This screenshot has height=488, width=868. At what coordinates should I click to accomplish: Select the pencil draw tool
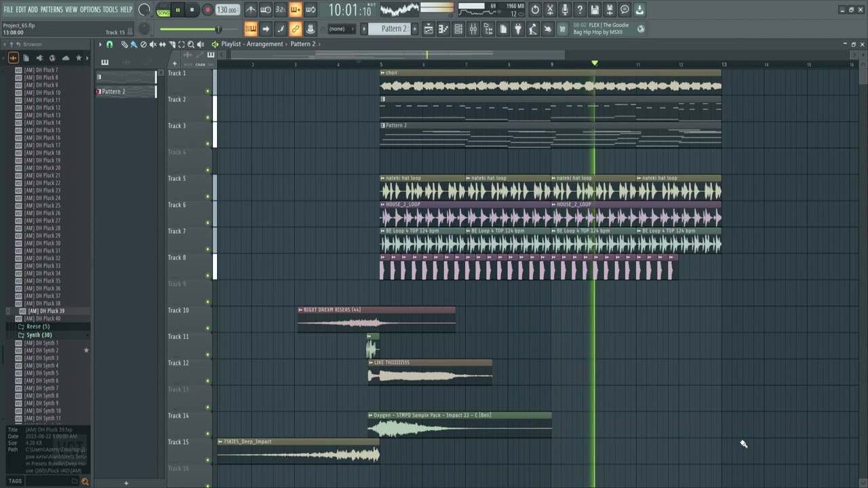coord(124,44)
